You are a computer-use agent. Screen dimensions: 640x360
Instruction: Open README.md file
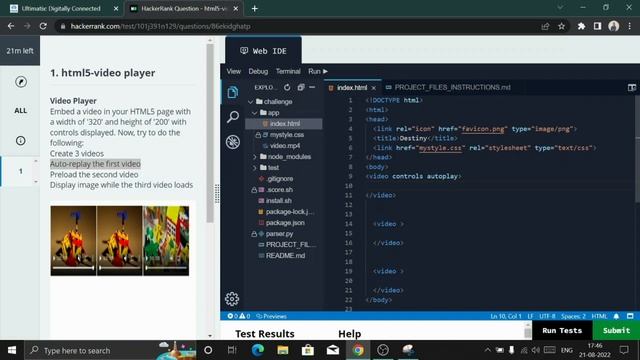285,256
